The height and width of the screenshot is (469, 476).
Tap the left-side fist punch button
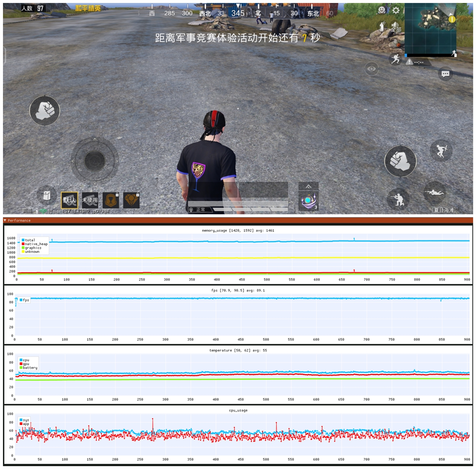click(45, 110)
